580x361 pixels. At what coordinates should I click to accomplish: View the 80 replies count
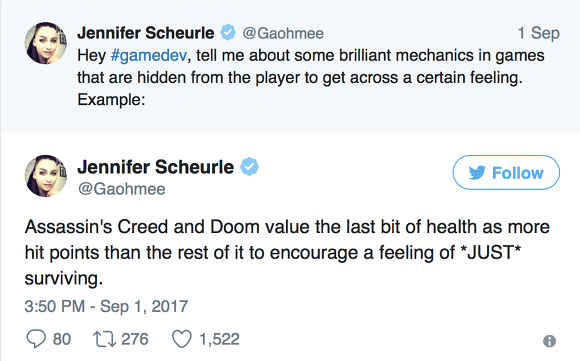click(x=62, y=339)
